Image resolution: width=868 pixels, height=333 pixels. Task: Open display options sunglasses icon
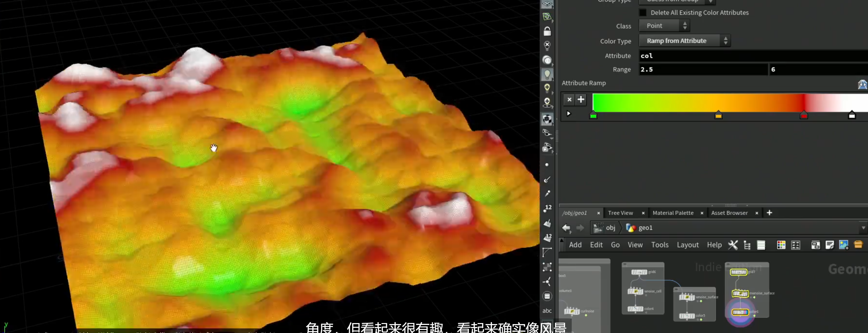547,133
